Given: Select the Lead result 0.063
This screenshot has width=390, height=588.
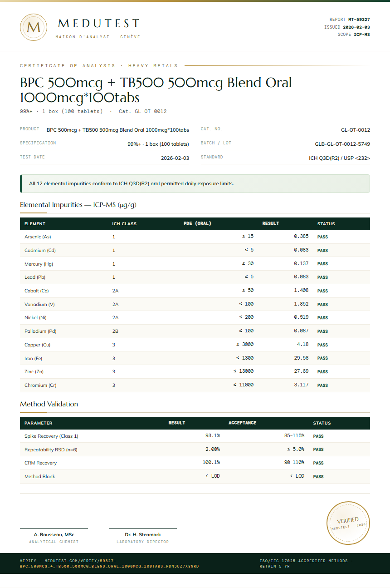Looking at the screenshot, I should click(301, 277).
